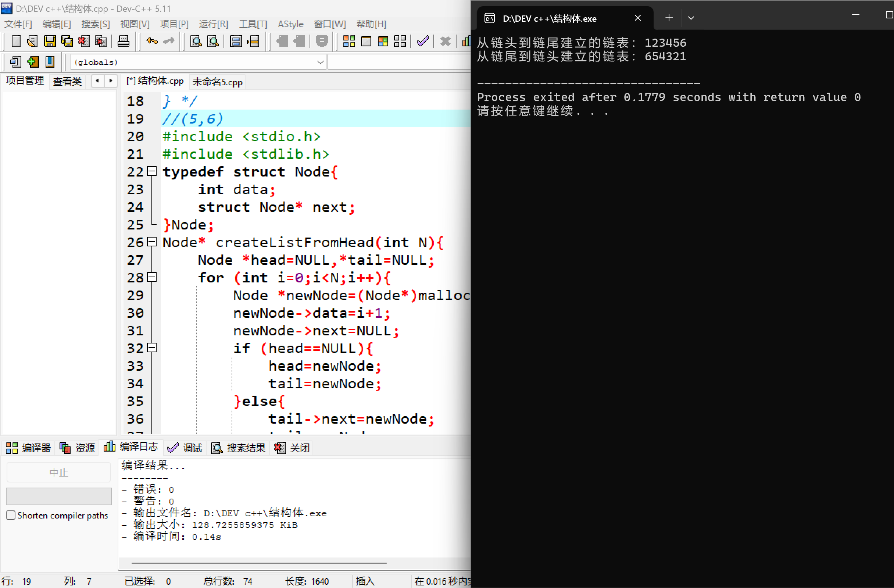Switch to the 未命名5.cpp editor tab
Viewport: 894px width, 588px height.
(x=217, y=82)
